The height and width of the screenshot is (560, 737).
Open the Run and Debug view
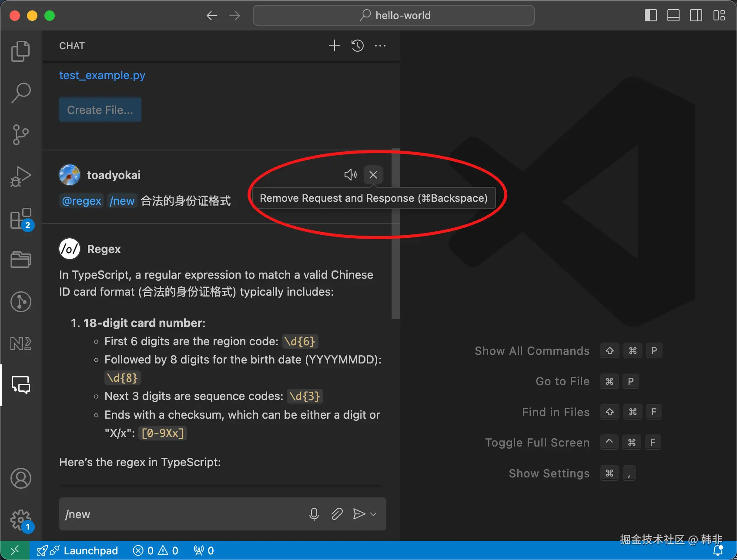tap(20, 177)
